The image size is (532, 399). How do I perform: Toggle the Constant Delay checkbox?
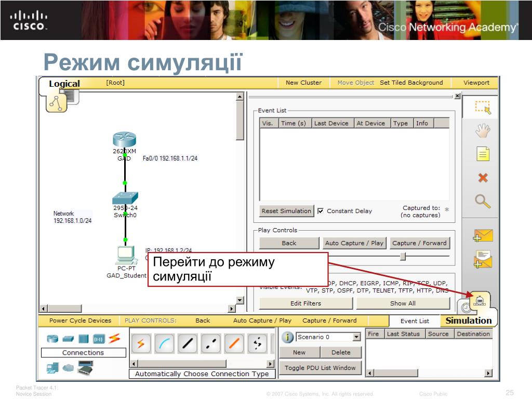coord(320,211)
